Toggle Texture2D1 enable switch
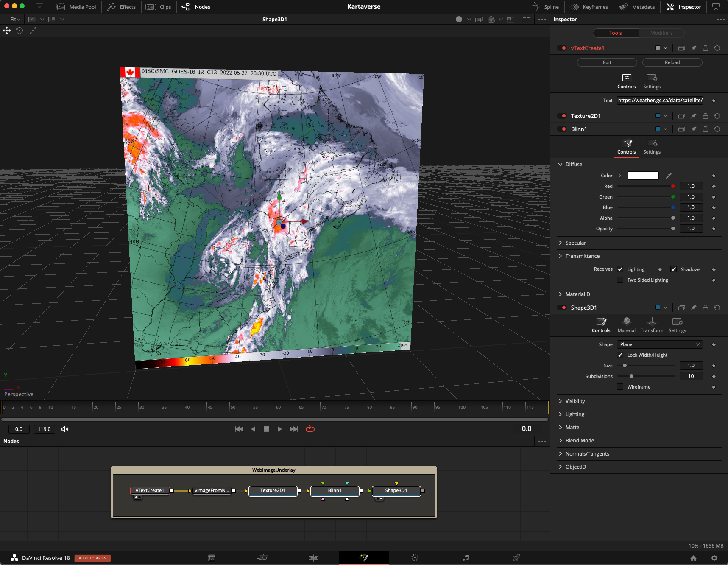The height and width of the screenshot is (565, 728). point(561,116)
